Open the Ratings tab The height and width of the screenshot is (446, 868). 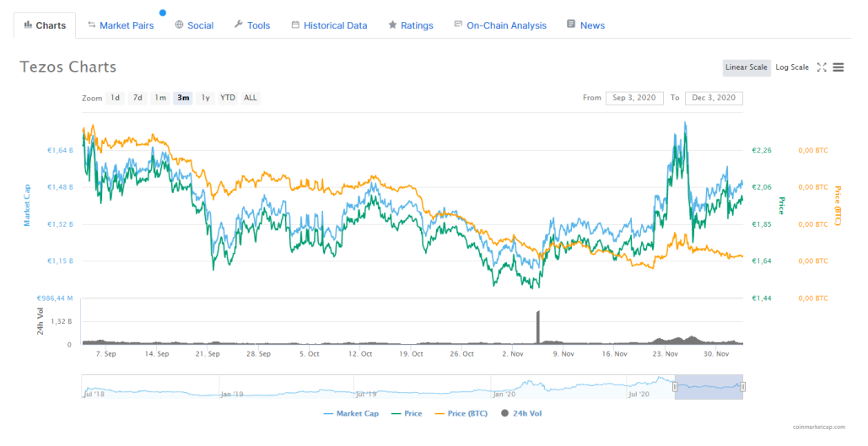point(411,25)
